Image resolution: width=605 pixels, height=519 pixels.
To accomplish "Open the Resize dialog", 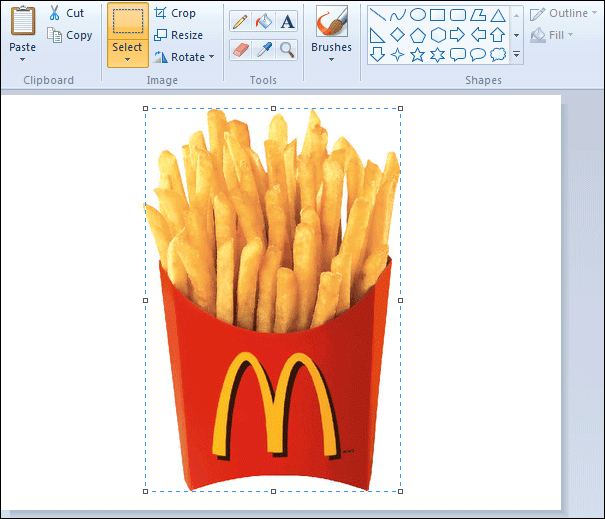I will pyautogui.click(x=178, y=35).
